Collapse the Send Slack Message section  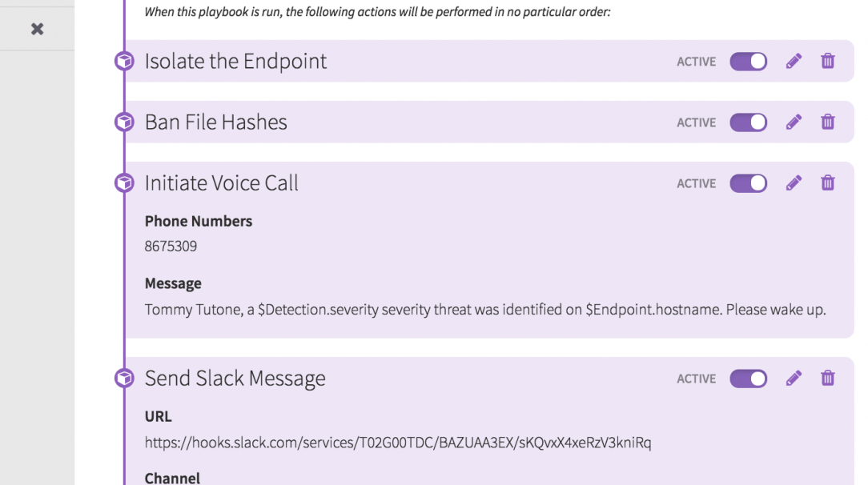pyautogui.click(x=235, y=379)
